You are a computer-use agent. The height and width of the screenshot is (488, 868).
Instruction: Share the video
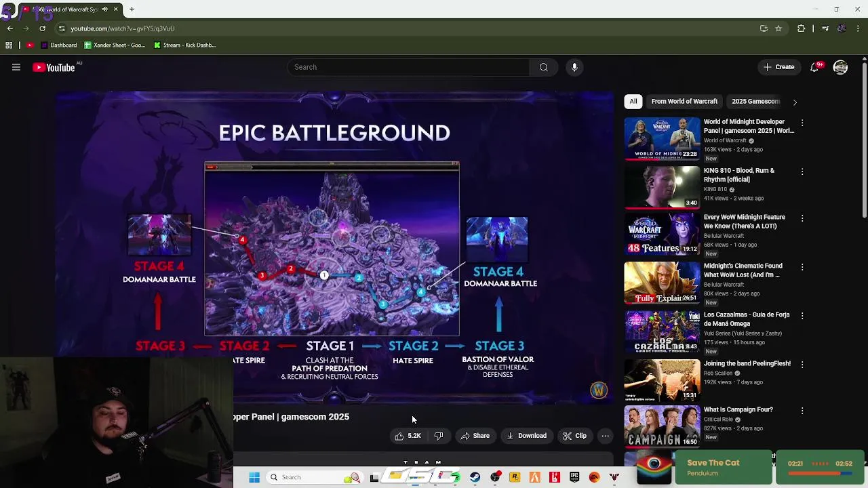click(475, 436)
